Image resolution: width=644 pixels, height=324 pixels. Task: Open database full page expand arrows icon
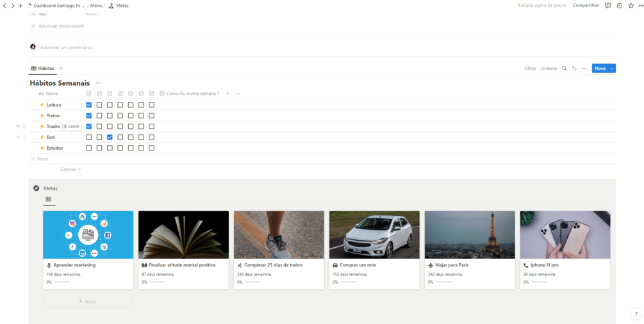[x=574, y=68]
